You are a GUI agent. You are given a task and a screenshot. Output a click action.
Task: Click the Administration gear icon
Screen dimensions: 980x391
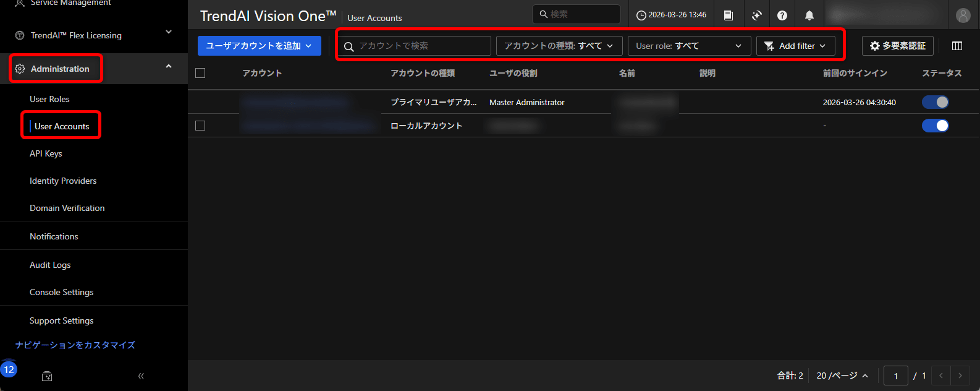click(x=20, y=69)
